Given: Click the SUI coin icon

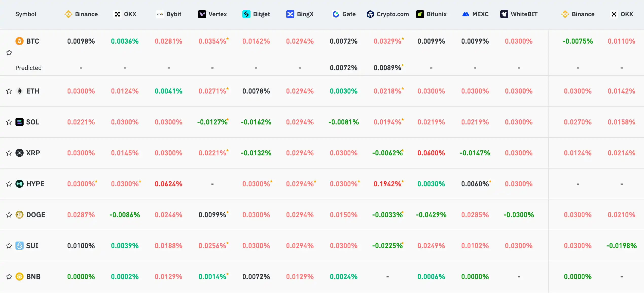Looking at the screenshot, I should pyautogui.click(x=20, y=246).
